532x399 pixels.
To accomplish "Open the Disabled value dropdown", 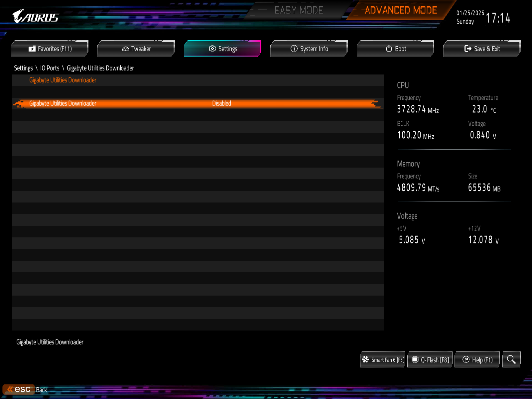I will point(221,103).
